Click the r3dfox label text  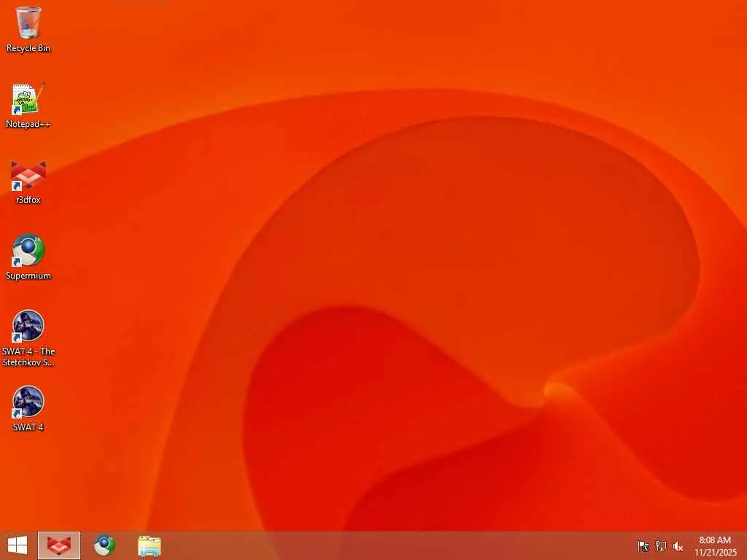28,200
